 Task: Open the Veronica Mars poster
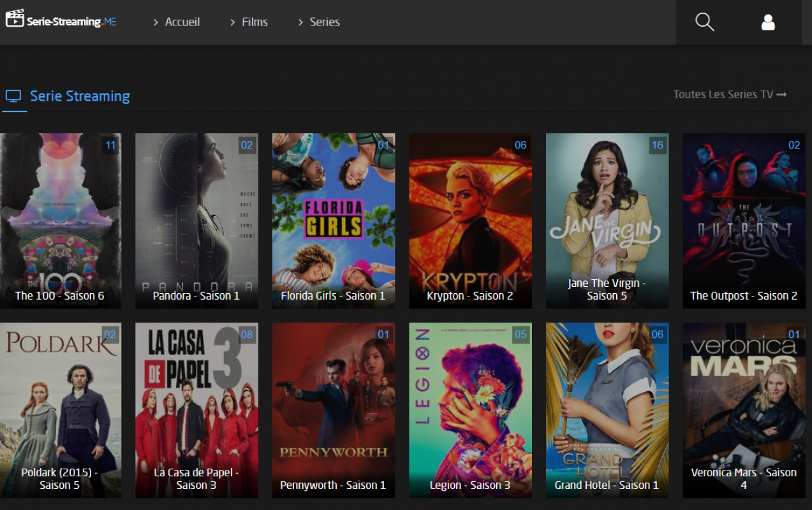pos(744,410)
